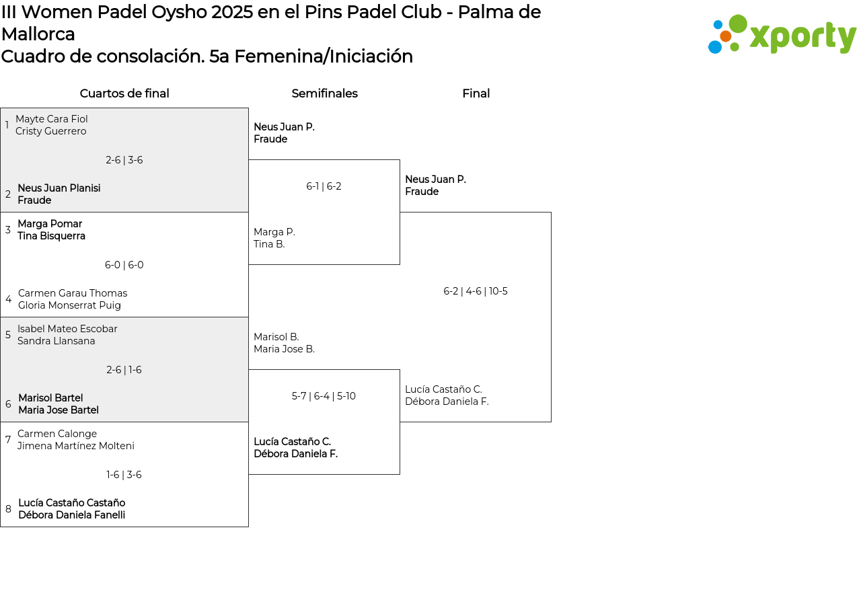Click the Final column header

pyautogui.click(x=476, y=93)
